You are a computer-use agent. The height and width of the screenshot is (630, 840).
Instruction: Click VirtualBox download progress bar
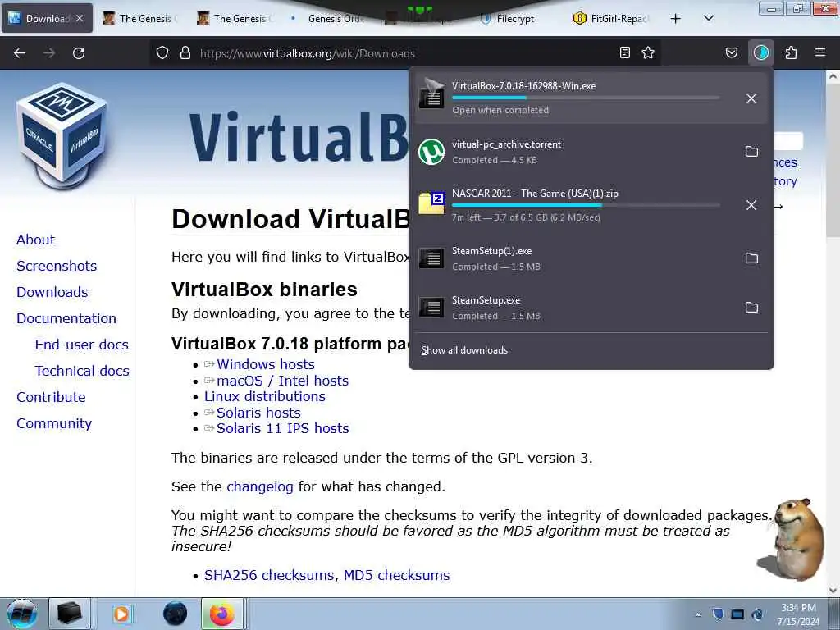pyautogui.click(x=586, y=98)
